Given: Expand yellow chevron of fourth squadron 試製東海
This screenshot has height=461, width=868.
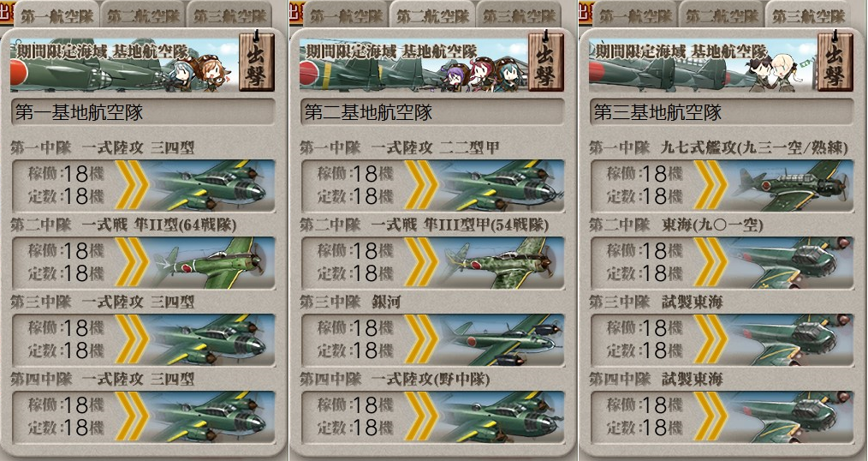Looking at the screenshot, I should click(x=710, y=416).
